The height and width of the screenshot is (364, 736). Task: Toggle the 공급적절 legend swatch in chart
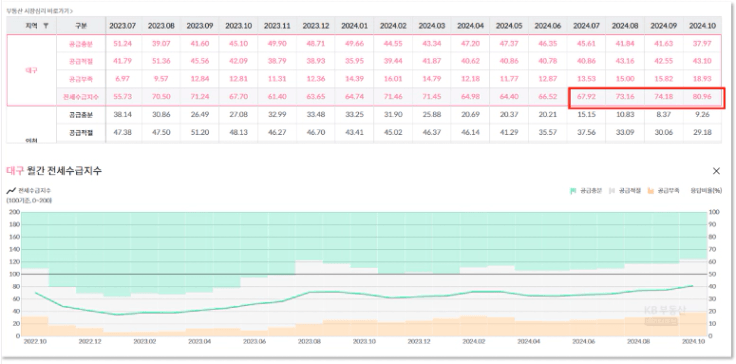[x=612, y=191]
